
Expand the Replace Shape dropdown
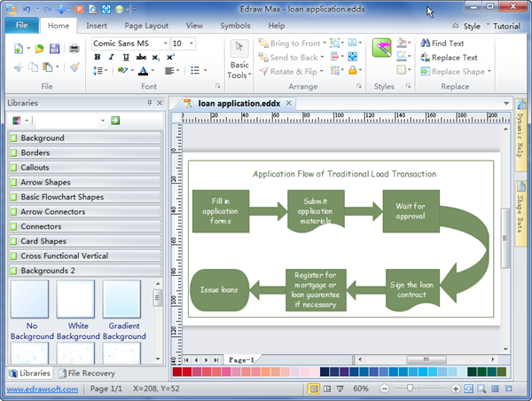[x=489, y=72]
